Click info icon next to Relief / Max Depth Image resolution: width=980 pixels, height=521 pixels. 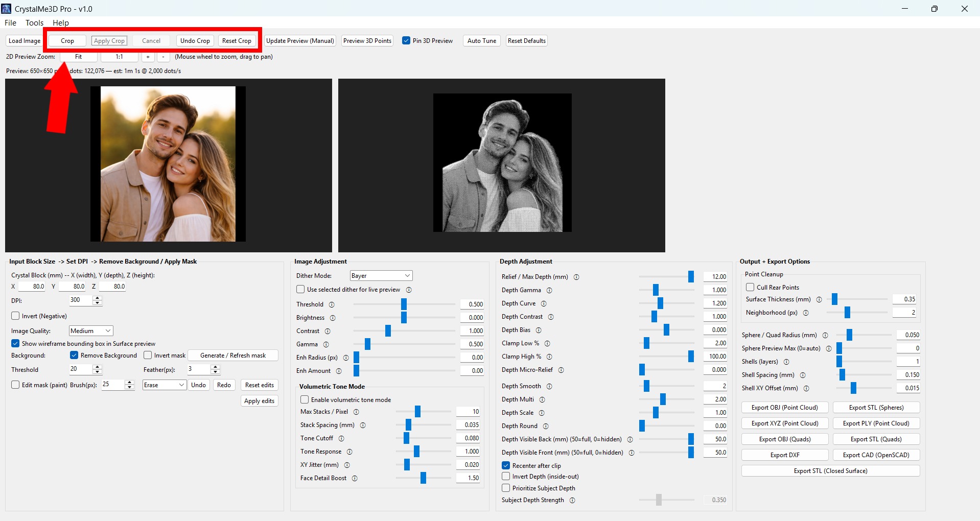(576, 277)
